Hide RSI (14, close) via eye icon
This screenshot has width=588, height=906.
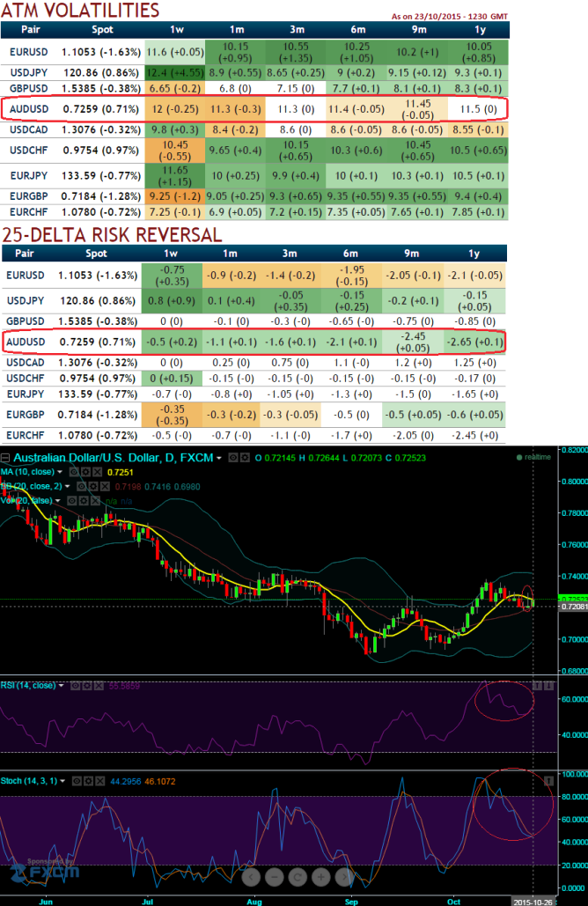tap(75, 686)
